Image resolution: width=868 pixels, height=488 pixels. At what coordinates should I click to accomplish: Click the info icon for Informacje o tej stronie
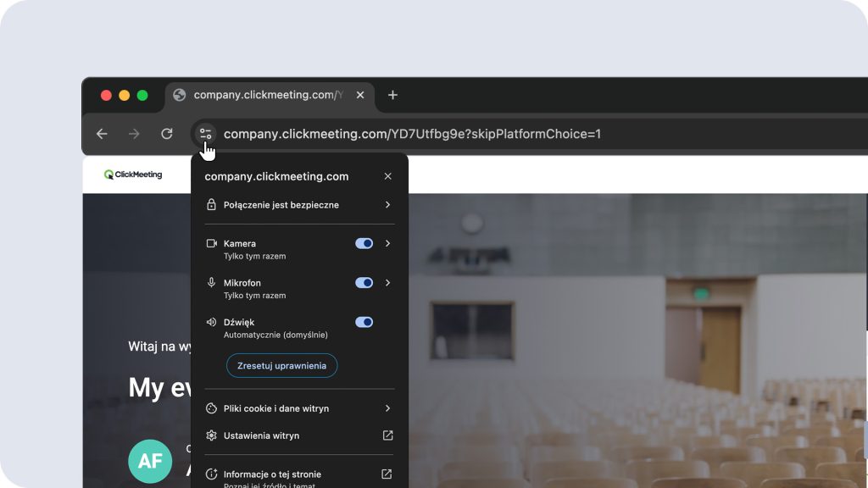point(211,474)
